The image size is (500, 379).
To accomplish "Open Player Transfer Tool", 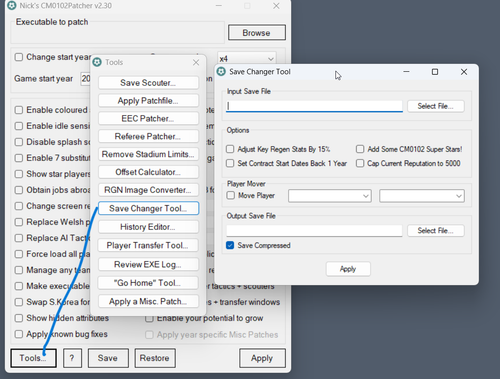I will click(x=148, y=245).
